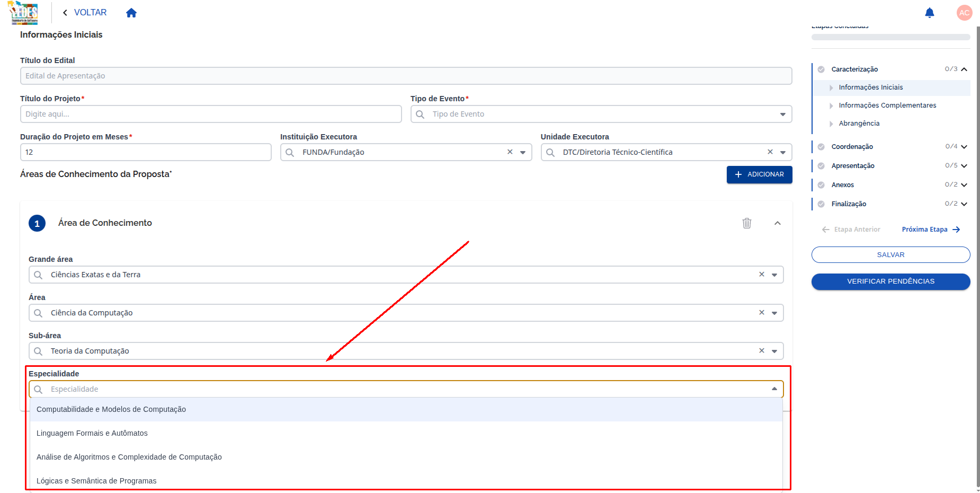Screen dimensions: 980x493
Task: Click the Etapas Concluídas progress bar
Action: (x=890, y=37)
